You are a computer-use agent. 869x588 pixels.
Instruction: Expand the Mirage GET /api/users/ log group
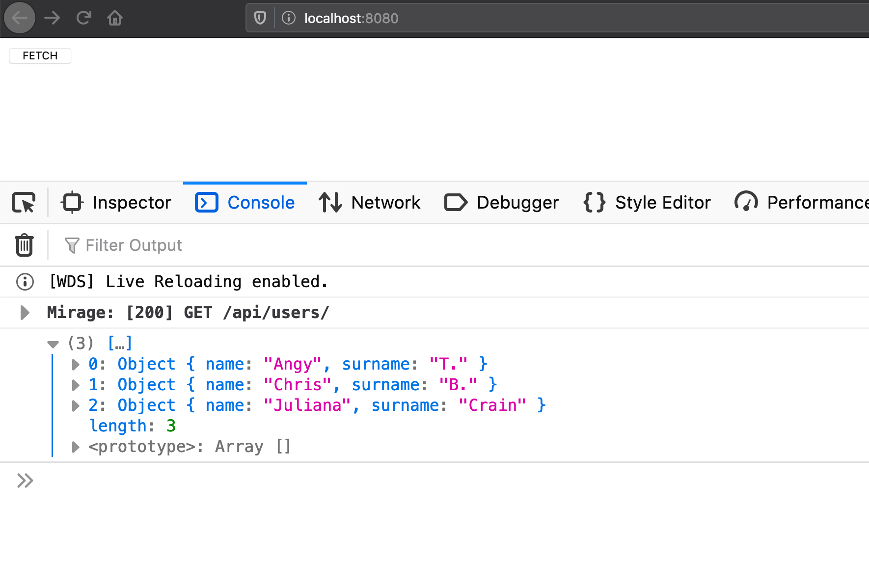[x=25, y=313]
